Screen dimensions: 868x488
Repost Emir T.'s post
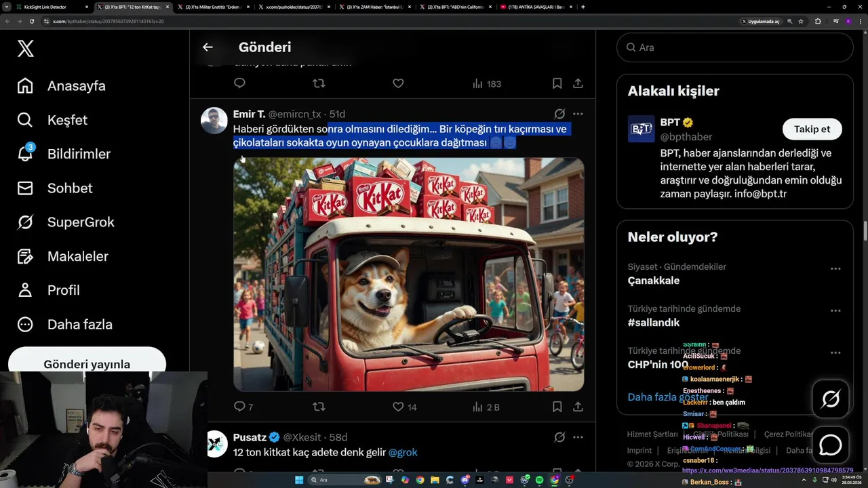[x=319, y=407]
